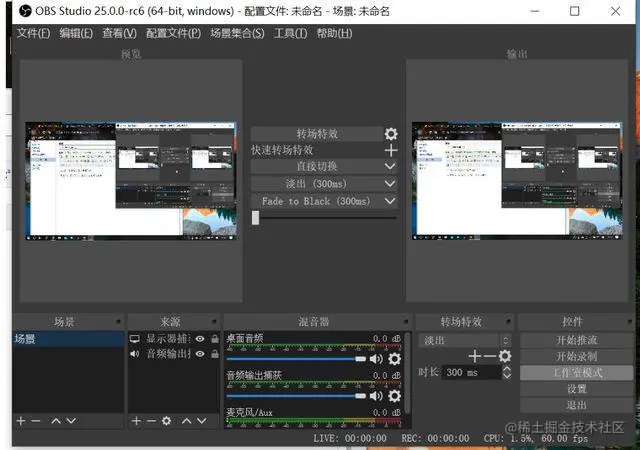
Task: Move the scene up in the 场景 panel
Action: 56,421
